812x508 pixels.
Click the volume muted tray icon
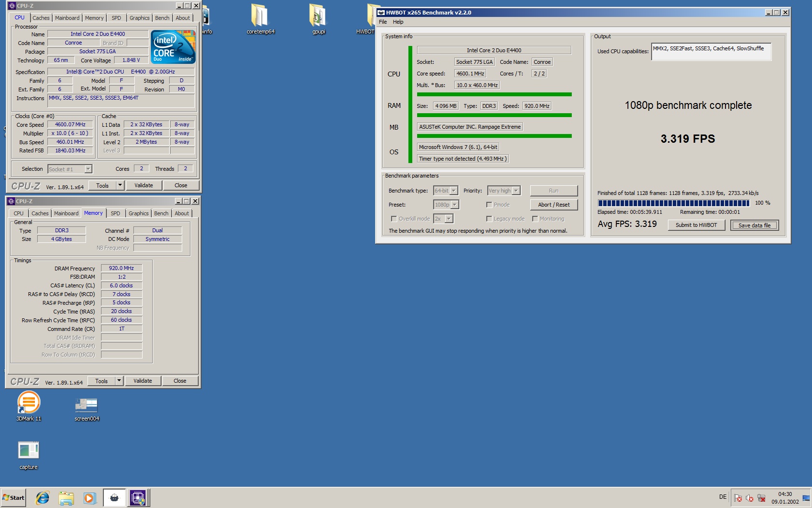point(750,498)
